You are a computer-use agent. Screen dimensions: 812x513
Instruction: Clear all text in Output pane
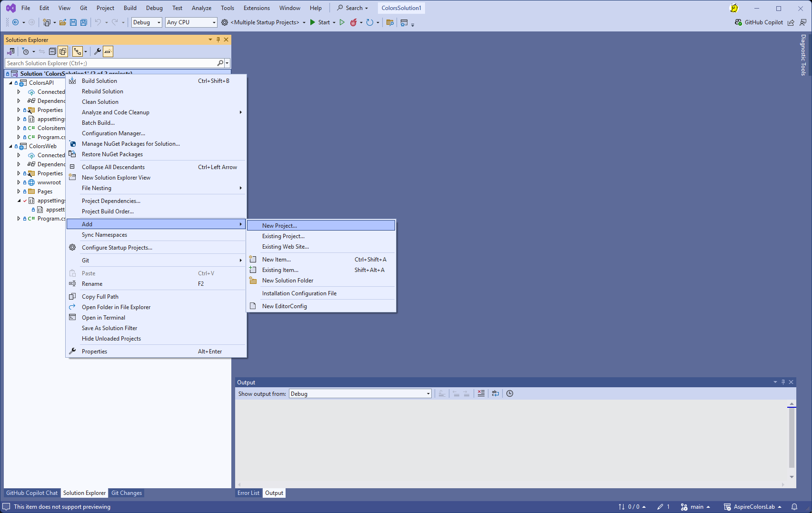[x=481, y=393]
